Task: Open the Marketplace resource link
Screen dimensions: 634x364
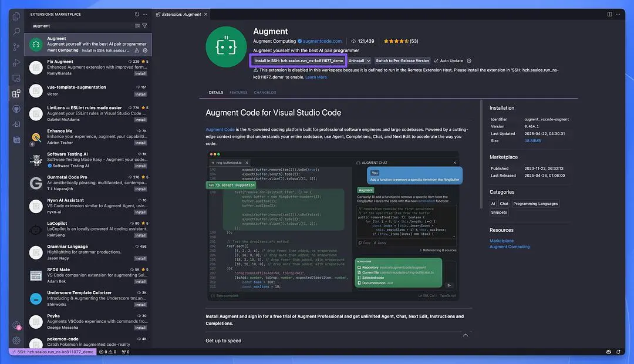Action: pyautogui.click(x=501, y=241)
